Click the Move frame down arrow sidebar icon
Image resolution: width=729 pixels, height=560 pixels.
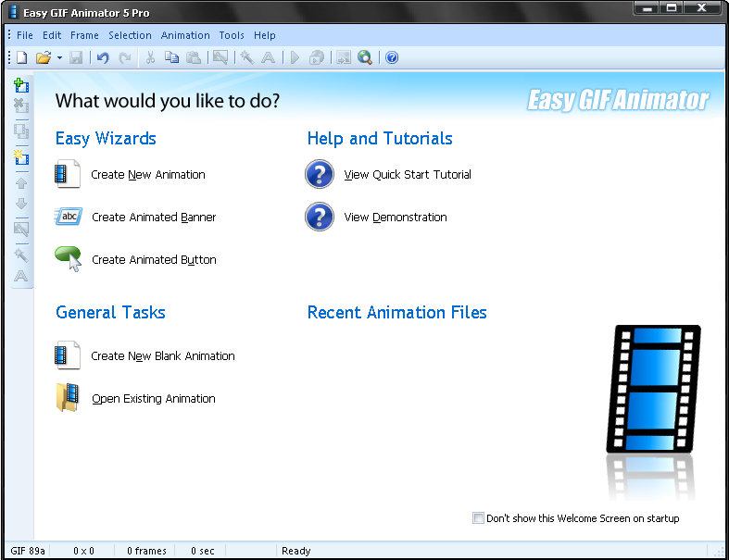coord(21,204)
